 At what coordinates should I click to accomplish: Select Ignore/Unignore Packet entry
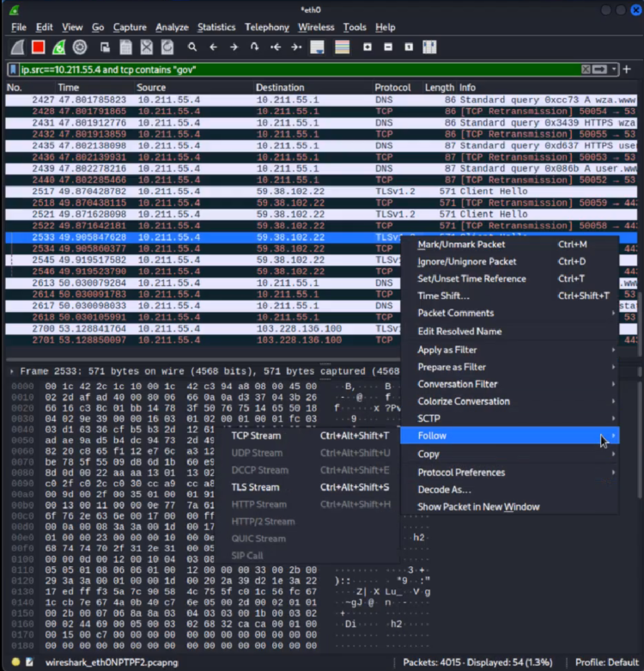click(510, 261)
